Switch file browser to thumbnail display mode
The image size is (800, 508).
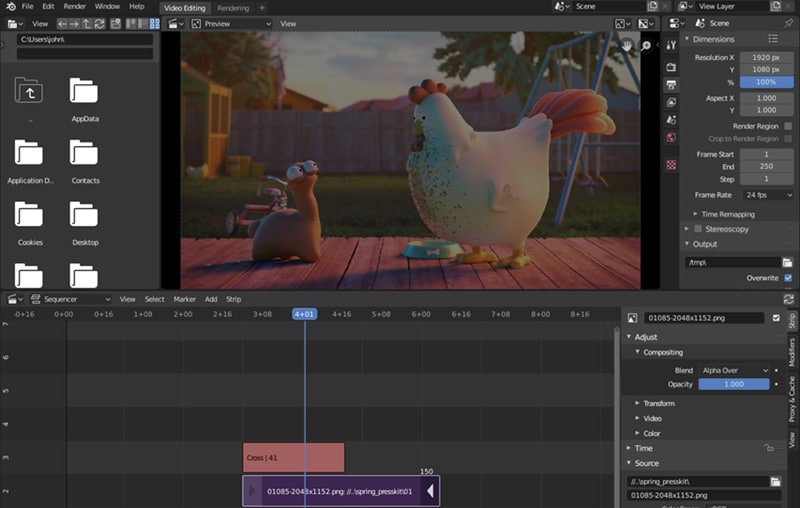pyautogui.click(x=155, y=23)
